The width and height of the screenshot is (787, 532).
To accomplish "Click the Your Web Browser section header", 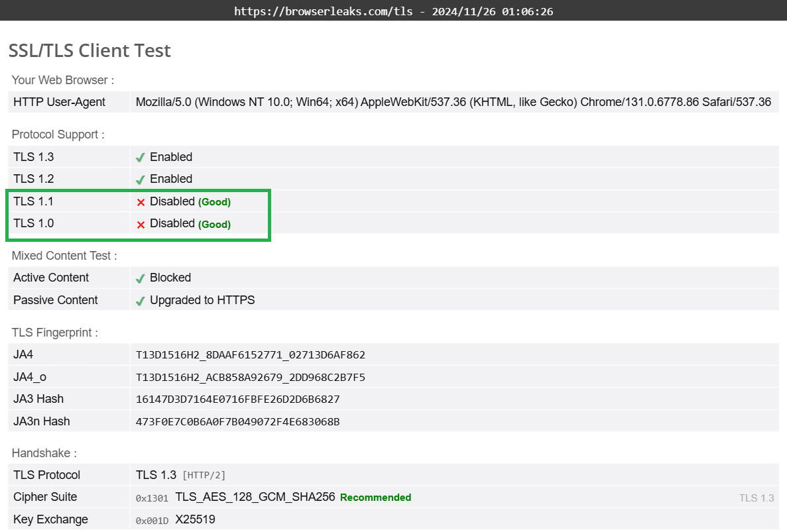I will click(x=63, y=80).
